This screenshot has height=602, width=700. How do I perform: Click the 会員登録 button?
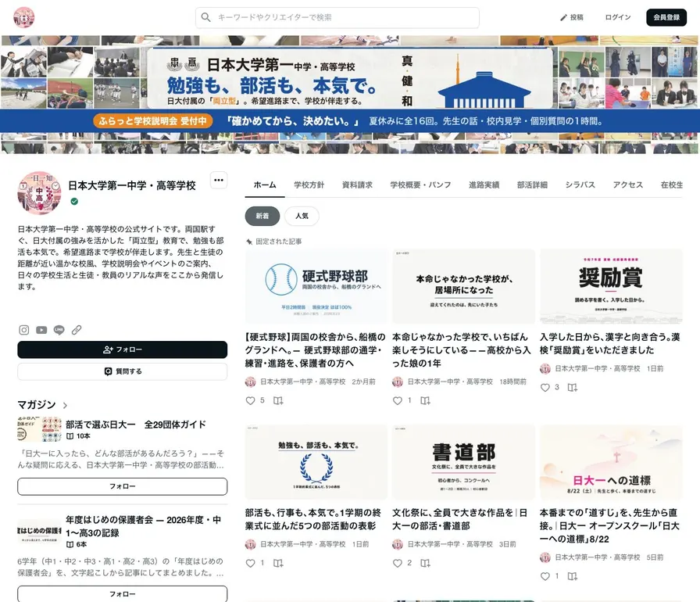point(666,17)
